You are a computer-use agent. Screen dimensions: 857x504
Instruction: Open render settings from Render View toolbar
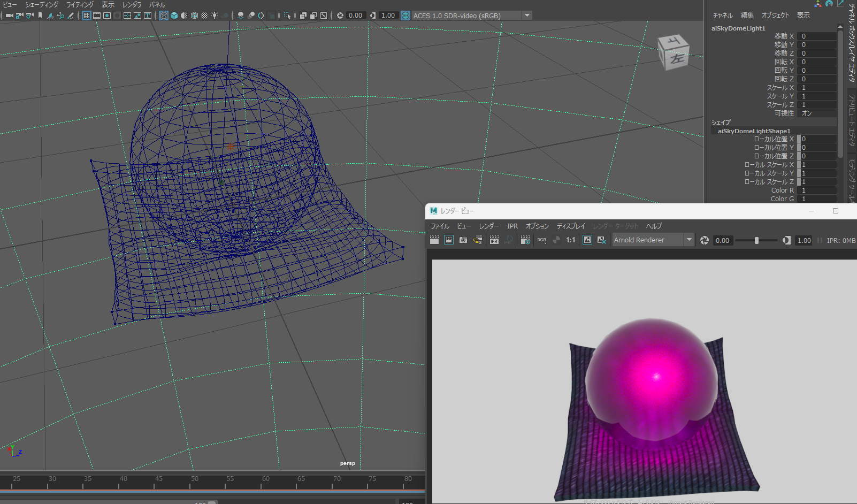click(525, 240)
